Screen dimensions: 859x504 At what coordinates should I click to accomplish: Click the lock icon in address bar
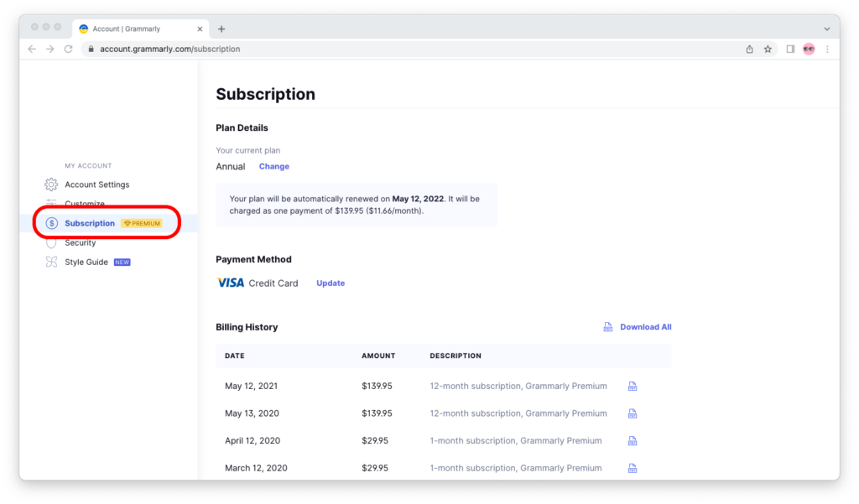tap(91, 49)
